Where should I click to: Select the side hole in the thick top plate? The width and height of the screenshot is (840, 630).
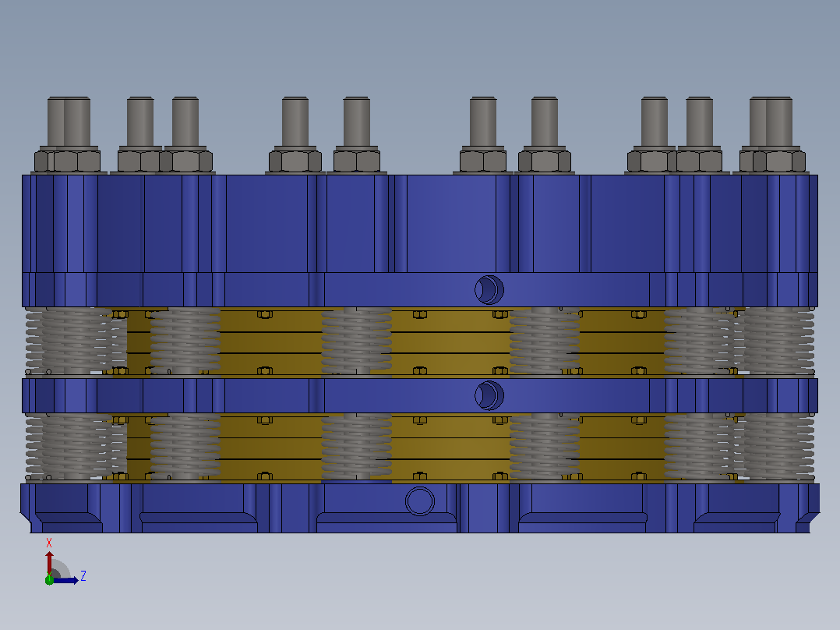489,289
